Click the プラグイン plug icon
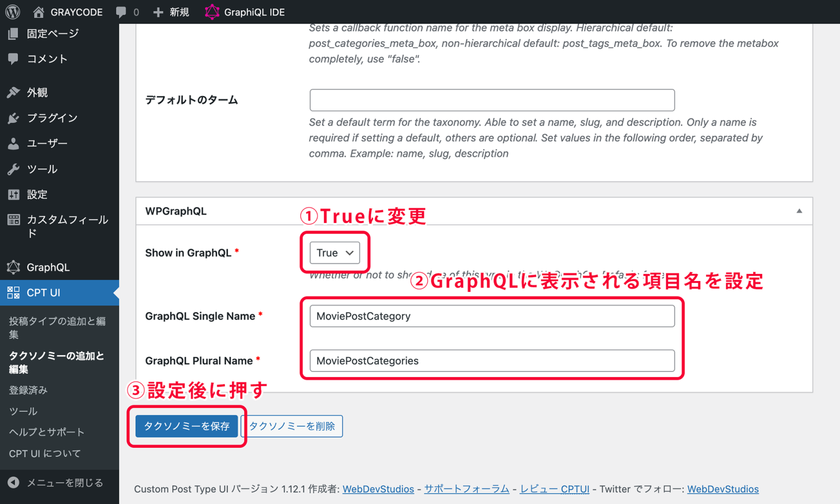Image resolution: width=840 pixels, height=504 pixels. coord(13,118)
